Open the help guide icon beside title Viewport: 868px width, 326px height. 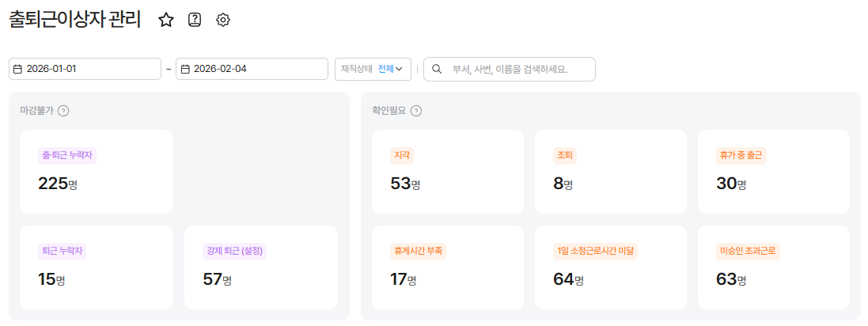click(x=195, y=21)
